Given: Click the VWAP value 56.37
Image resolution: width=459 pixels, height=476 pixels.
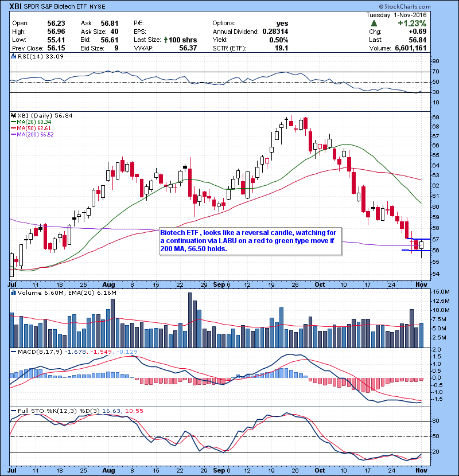Looking at the screenshot, I should click(188, 48).
